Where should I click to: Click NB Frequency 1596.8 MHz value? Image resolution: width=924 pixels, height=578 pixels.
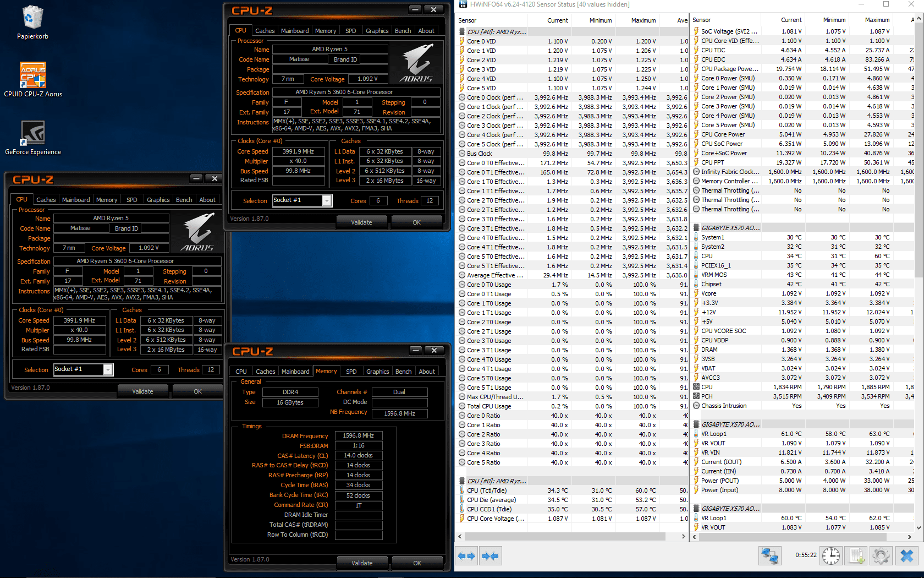(400, 413)
